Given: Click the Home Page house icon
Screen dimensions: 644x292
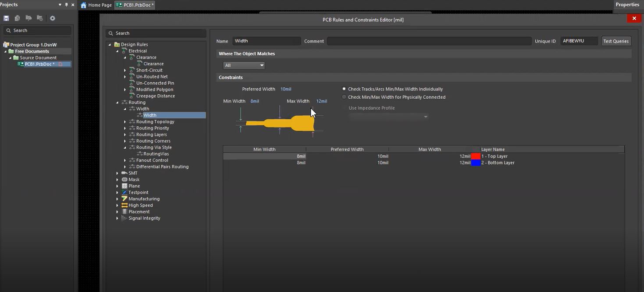Looking at the screenshot, I should (84, 5).
